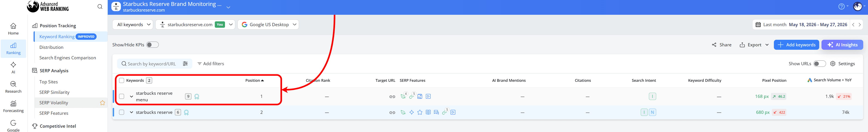
Task: Click the star reviews SERP feature icon
Action: click(x=420, y=112)
